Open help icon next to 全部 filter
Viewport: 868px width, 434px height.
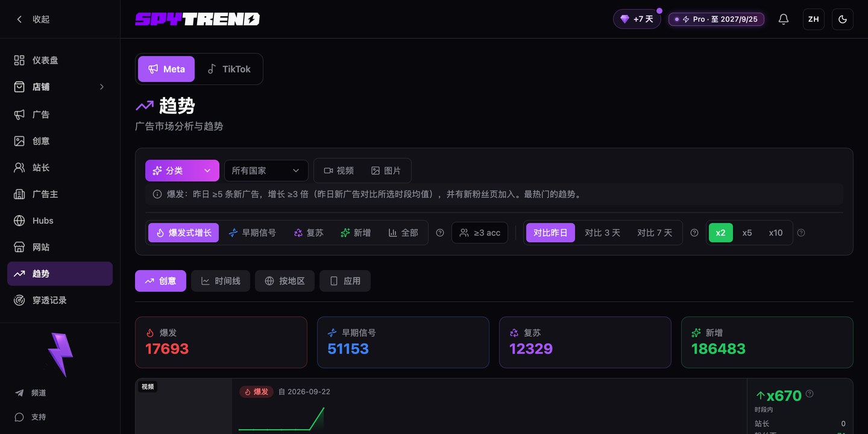(x=440, y=233)
